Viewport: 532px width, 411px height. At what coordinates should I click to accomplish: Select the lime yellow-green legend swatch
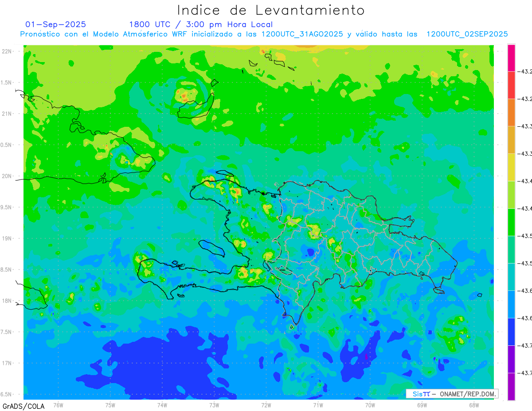click(511, 195)
